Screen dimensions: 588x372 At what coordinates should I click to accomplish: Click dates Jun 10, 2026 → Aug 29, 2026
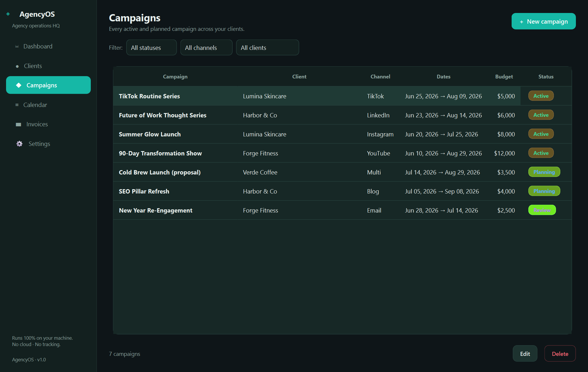click(x=443, y=153)
